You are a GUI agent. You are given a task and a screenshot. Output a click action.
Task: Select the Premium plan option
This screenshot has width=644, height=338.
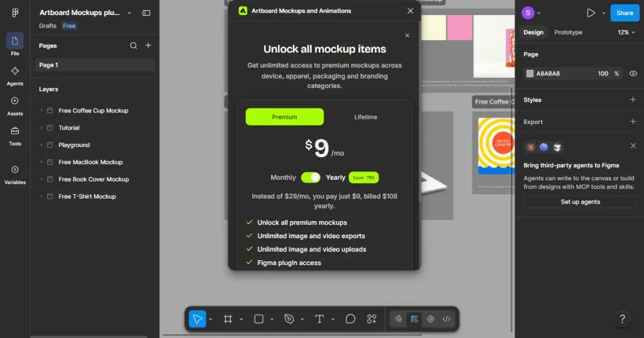(x=285, y=117)
